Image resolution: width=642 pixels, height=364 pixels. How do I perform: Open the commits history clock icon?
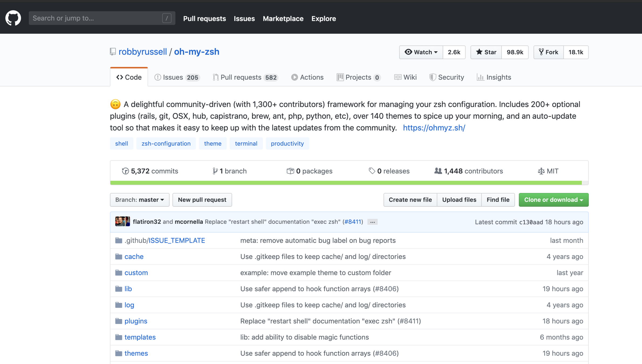[x=125, y=171]
